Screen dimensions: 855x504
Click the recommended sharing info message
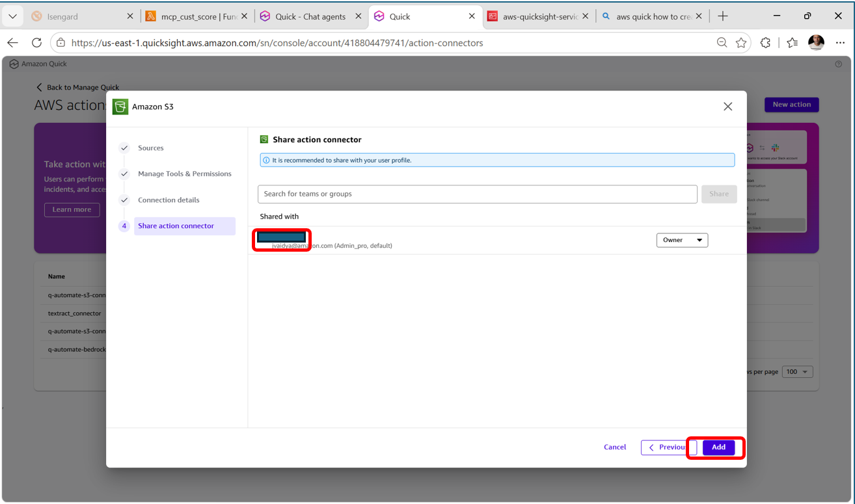497,160
